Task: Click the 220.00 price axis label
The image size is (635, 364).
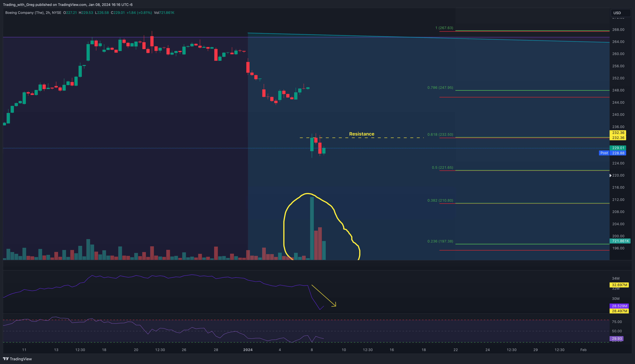Action: point(618,175)
